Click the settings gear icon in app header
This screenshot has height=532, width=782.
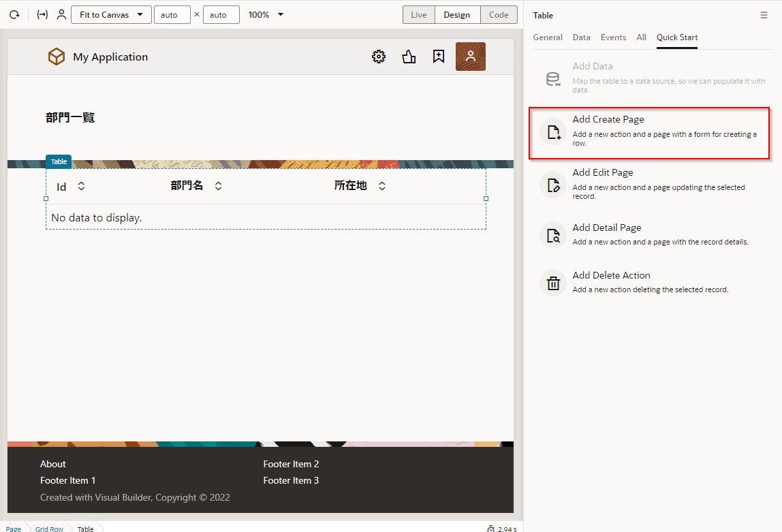pyautogui.click(x=379, y=57)
